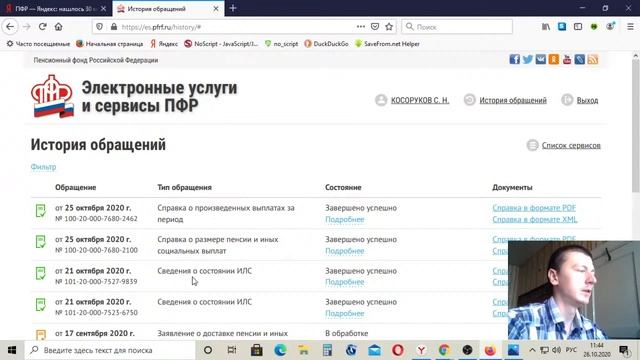
Task: Open PFR VKontakte page icon
Action: 540,60
